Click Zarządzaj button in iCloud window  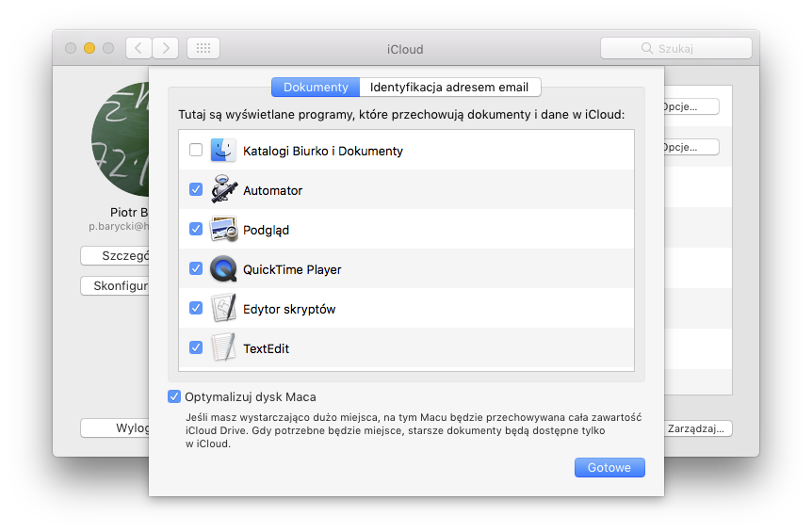(698, 428)
